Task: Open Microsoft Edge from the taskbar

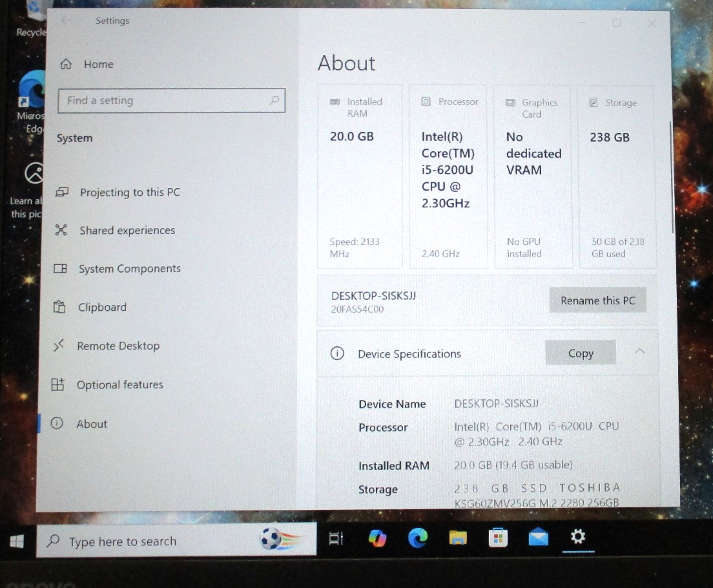Action: click(x=417, y=538)
